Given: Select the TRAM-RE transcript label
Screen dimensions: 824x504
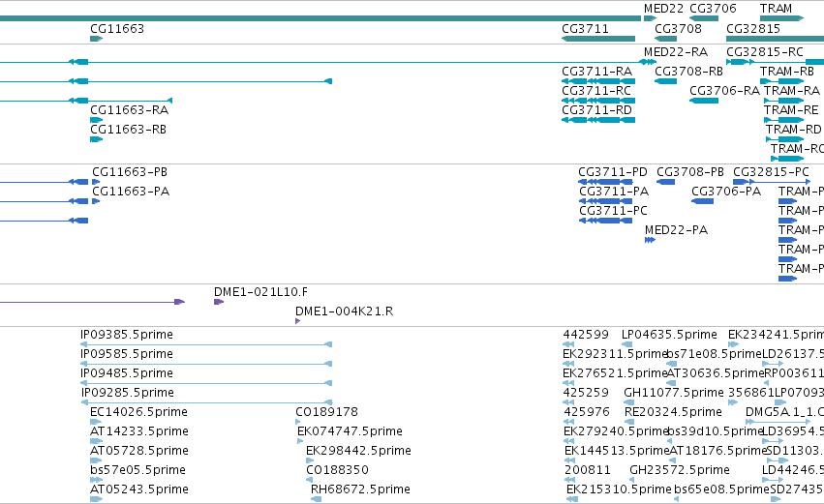Looking at the screenshot, I should [791, 110].
